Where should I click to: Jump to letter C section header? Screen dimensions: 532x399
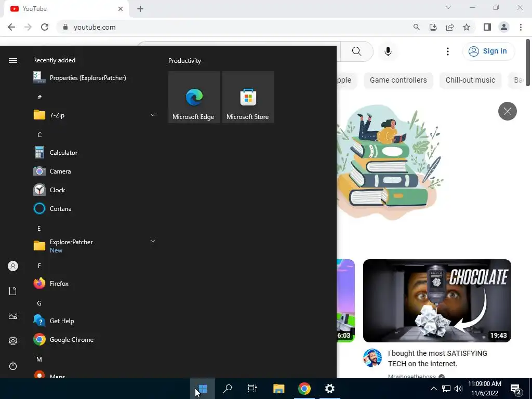click(39, 135)
